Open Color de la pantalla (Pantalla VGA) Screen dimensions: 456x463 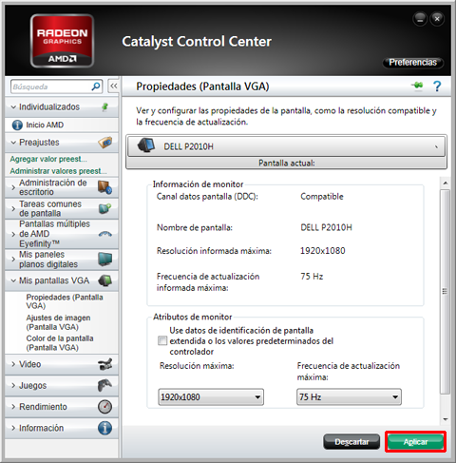click(x=60, y=343)
